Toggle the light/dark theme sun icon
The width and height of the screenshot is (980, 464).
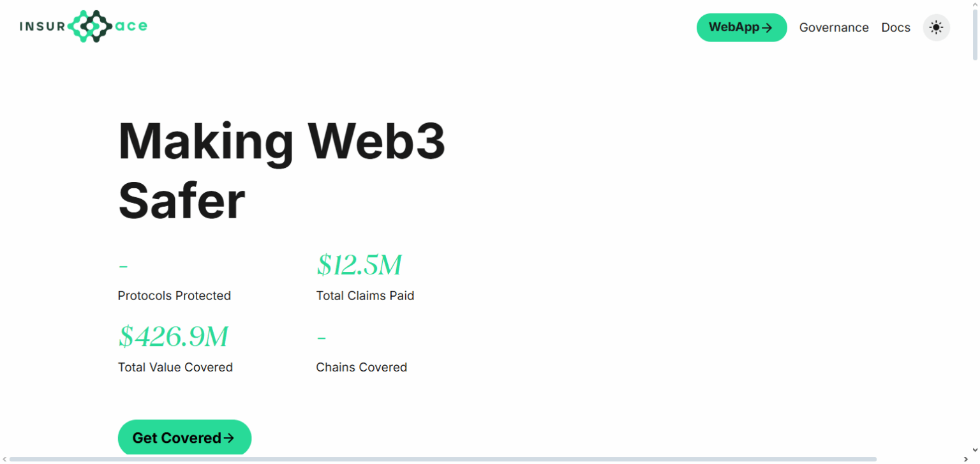pos(936,27)
